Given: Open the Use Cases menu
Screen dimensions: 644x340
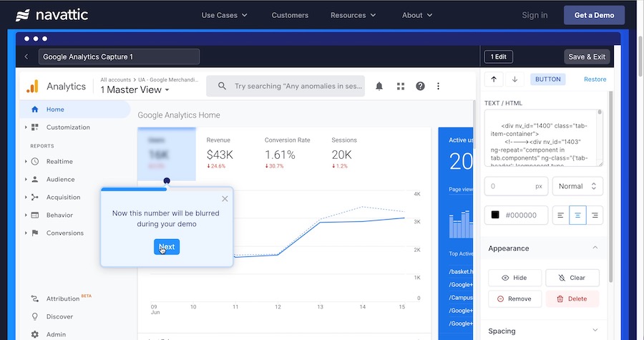Looking at the screenshot, I should click(x=224, y=15).
